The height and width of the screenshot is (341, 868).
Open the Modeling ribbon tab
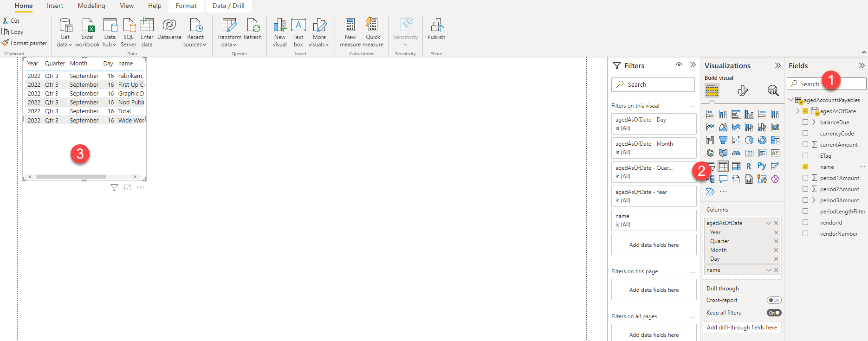pos(91,6)
